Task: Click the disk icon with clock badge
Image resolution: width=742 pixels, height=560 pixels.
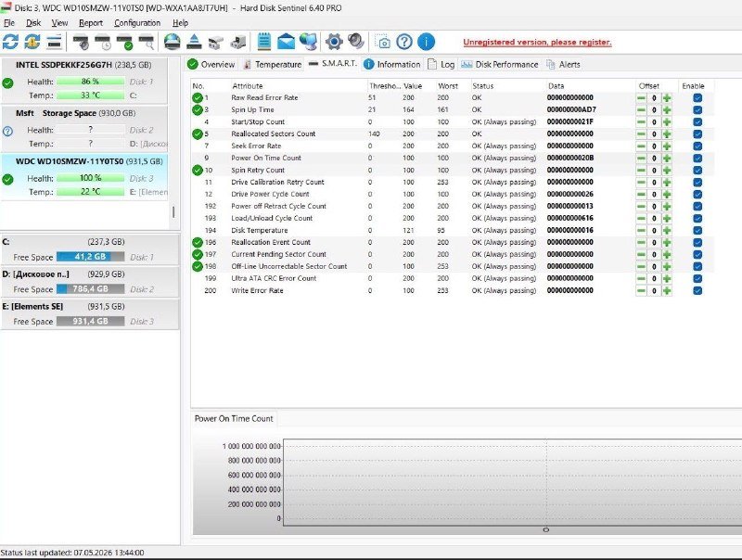Action: (x=103, y=42)
